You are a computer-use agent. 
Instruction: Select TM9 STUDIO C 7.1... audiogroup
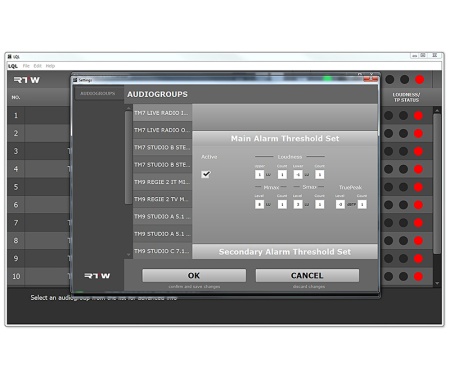coord(162,251)
